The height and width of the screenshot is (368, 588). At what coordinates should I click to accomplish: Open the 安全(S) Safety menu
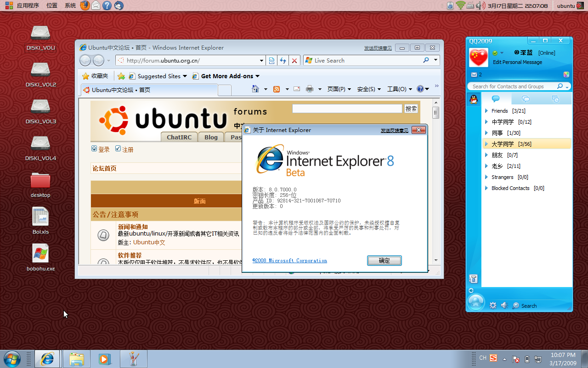pos(369,89)
